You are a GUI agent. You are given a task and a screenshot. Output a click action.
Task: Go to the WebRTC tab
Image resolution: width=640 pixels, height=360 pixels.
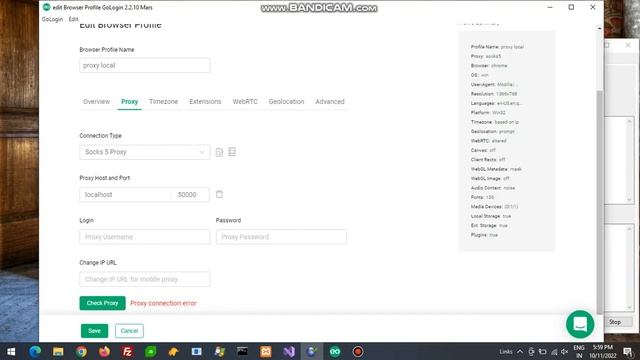[x=245, y=102]
